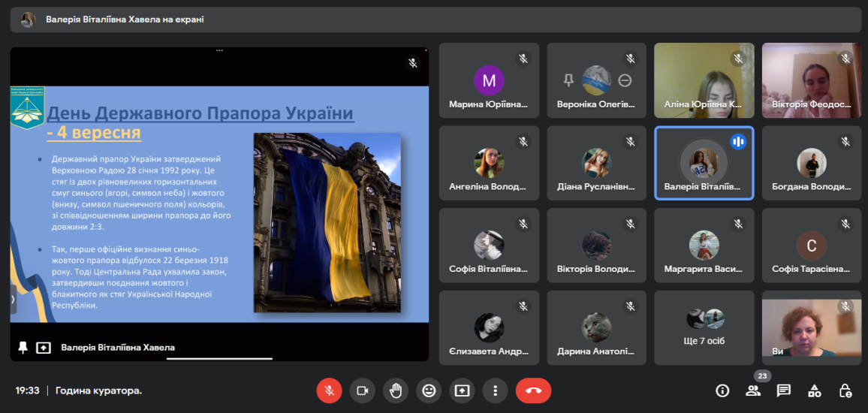Open the three-dot more options menu
This screenshot has height=413, width=868.
click(495, 390)
